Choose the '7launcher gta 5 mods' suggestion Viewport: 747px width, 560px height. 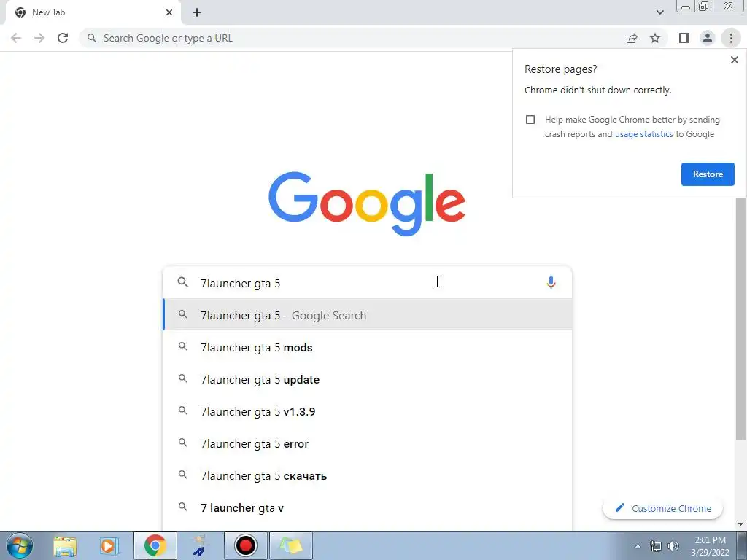coord(367,347)
